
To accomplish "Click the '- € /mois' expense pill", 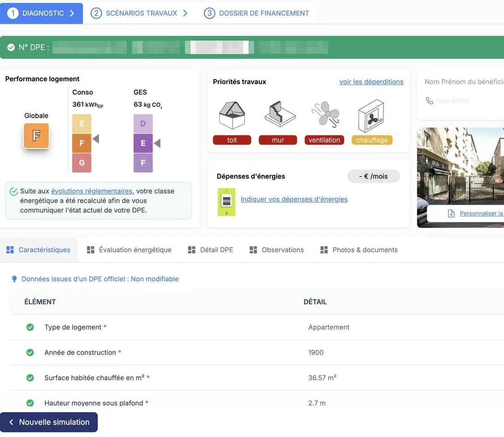I will (373, 176).
